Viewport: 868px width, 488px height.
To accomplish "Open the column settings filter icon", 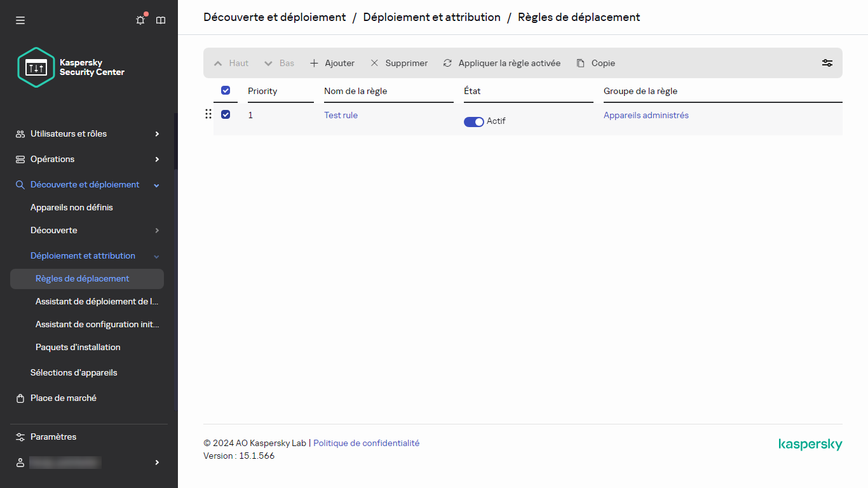I will tap(827, 63).
